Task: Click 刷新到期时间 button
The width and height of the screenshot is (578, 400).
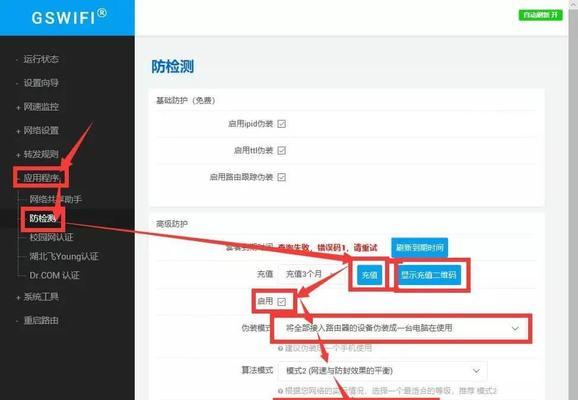Action: click(419, 247)
